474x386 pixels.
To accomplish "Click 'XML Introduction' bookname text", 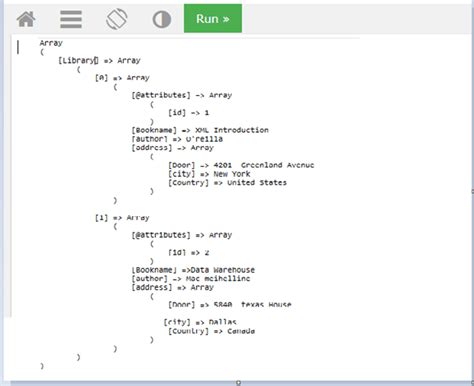I will pos(232,130).
